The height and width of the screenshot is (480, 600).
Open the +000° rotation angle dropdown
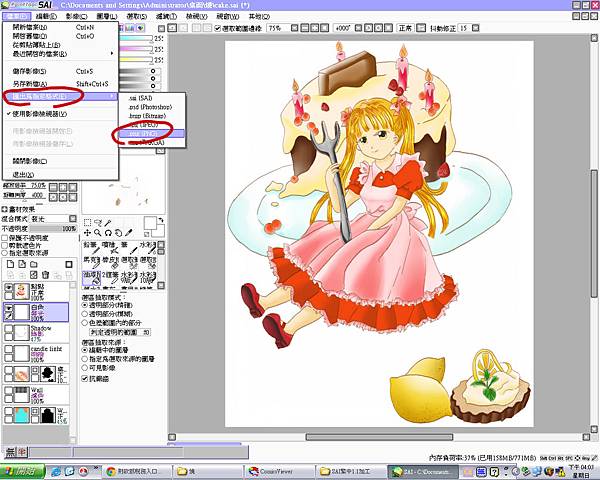click(358, 28)
